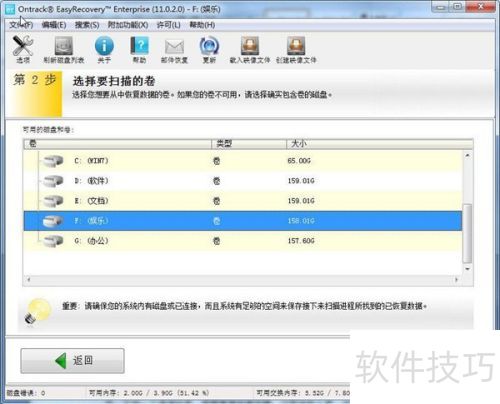The height and width of the screenshot is (404, 500).
Task: Click the horizontal scroll right arrow
Action: [x=457, y=280]
